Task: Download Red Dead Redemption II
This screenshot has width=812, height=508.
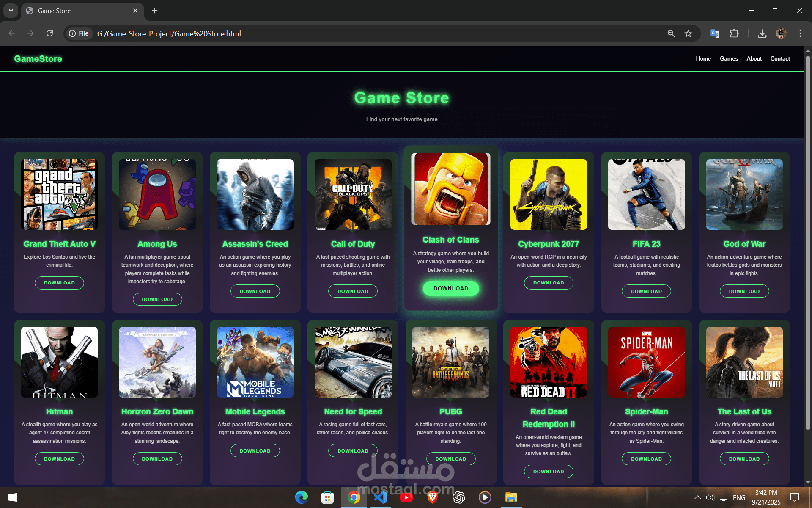Action: click(x=549, y=472)
